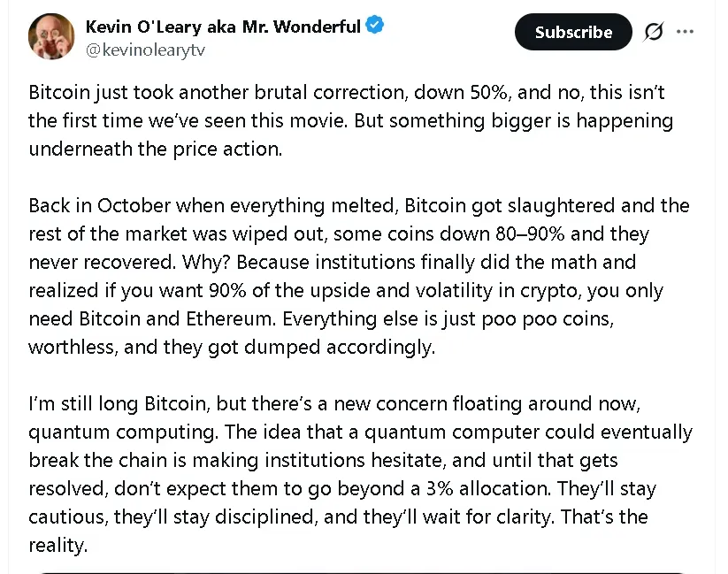Screen dimensions: 728x574
Task: Click the blue verified checkmark badge
Action: (x=375, y=27)
